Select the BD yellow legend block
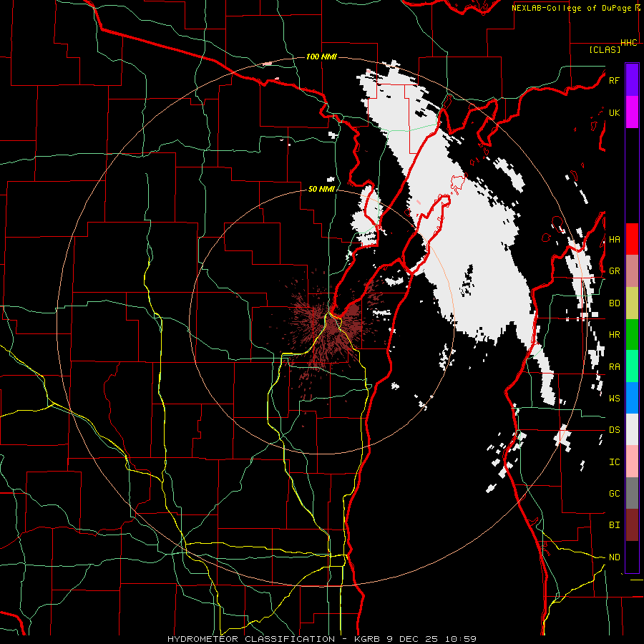The image size is (644, 644). [632, 303]
